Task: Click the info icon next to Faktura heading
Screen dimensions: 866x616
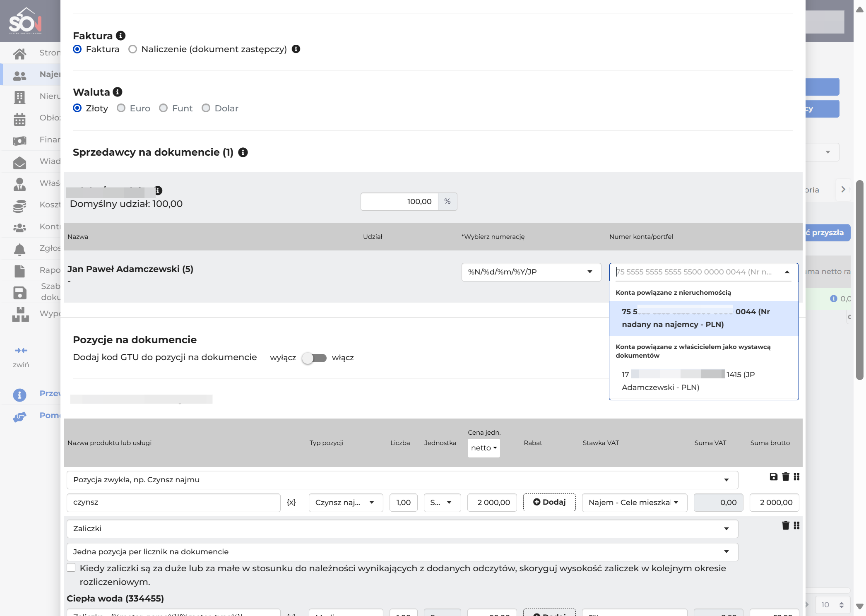Action: [x=120, y=36]
